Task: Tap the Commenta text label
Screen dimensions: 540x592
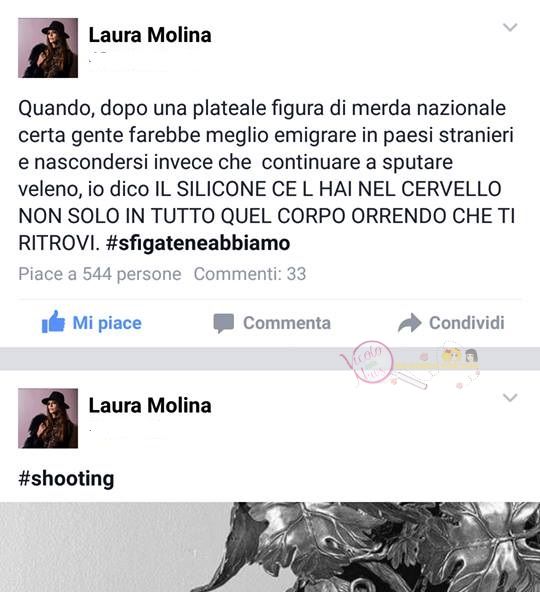Action: 287,323
